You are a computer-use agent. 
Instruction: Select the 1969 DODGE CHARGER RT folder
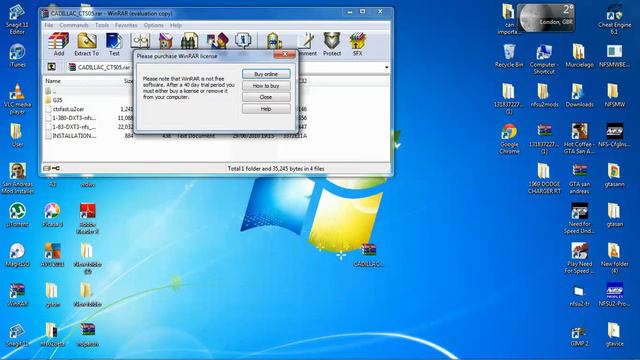coord(544,179)
